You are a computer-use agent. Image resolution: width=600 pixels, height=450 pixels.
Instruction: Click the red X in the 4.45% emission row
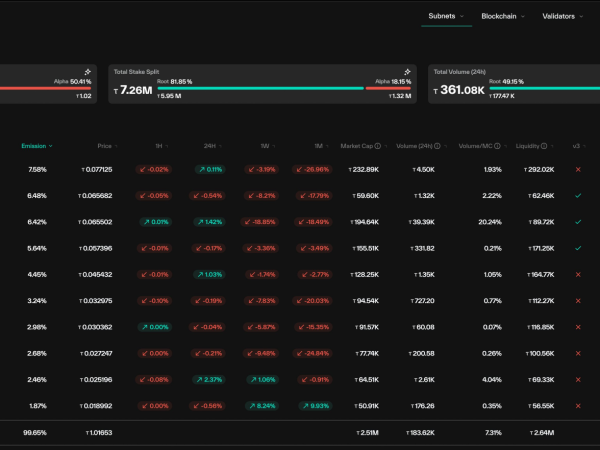click(x=578, y=274)
